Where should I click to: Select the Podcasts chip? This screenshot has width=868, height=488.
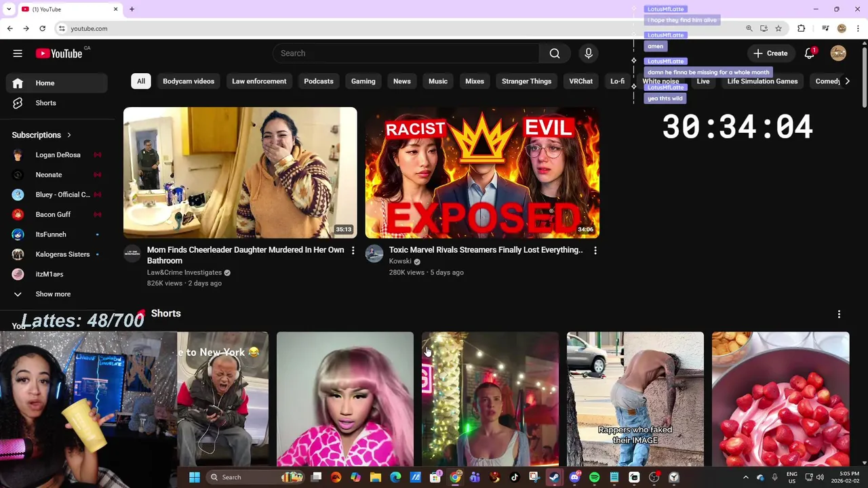[x=319, y=81]
